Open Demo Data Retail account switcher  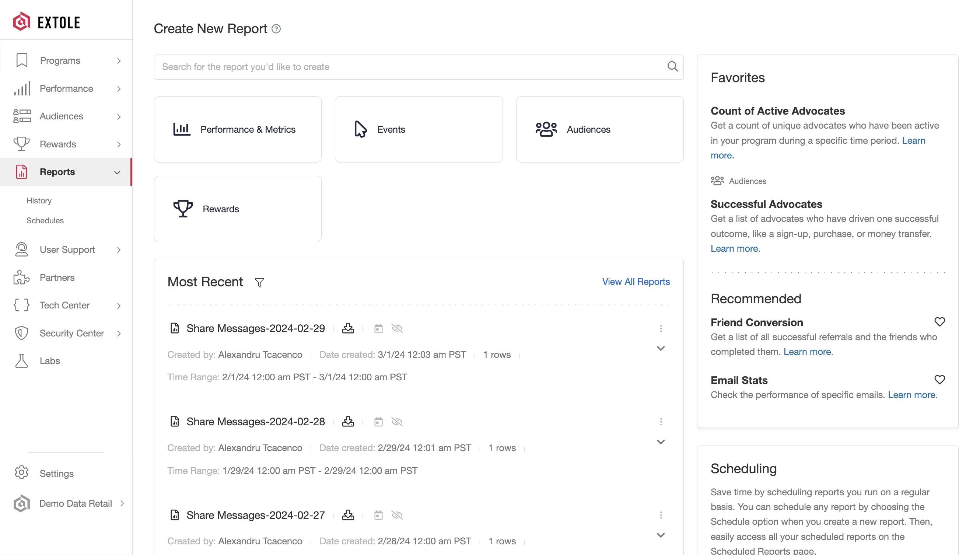(69, 503)
